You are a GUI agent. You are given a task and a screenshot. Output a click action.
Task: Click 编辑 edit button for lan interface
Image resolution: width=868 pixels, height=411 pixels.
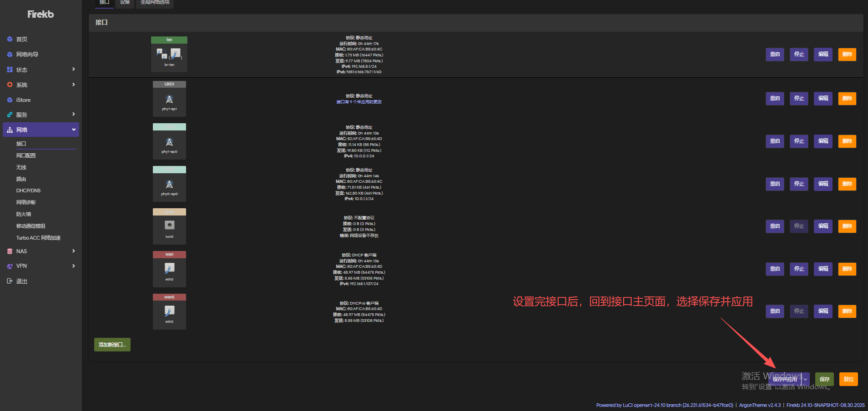[823, 55]
